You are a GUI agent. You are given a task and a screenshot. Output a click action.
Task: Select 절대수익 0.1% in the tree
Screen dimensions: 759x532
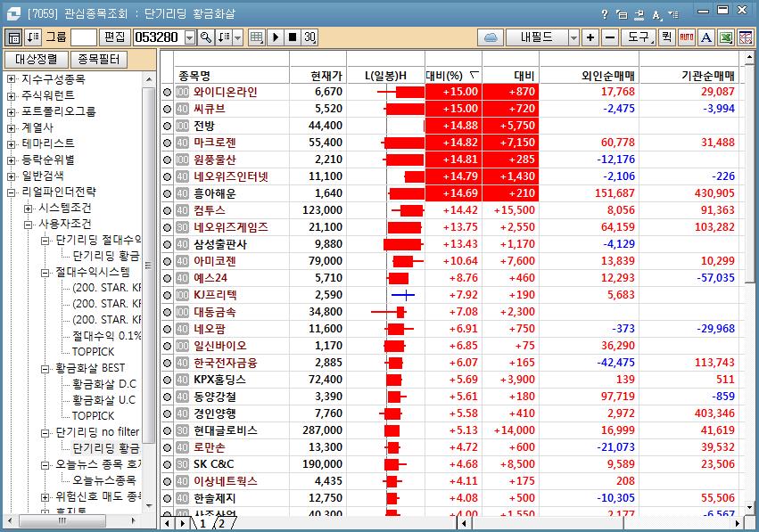(106, 336)
